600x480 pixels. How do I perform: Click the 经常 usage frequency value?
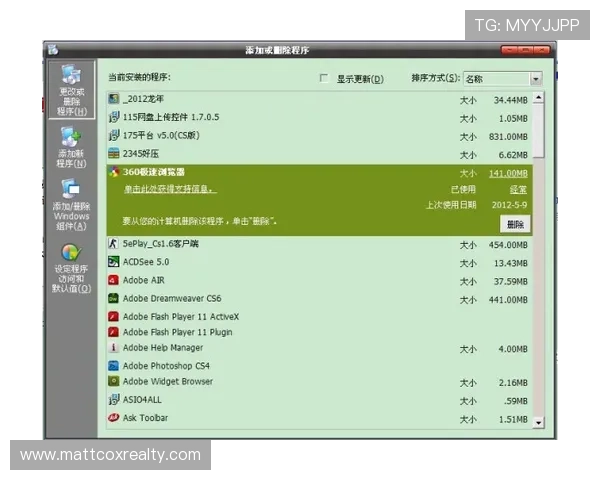(518, 189)
